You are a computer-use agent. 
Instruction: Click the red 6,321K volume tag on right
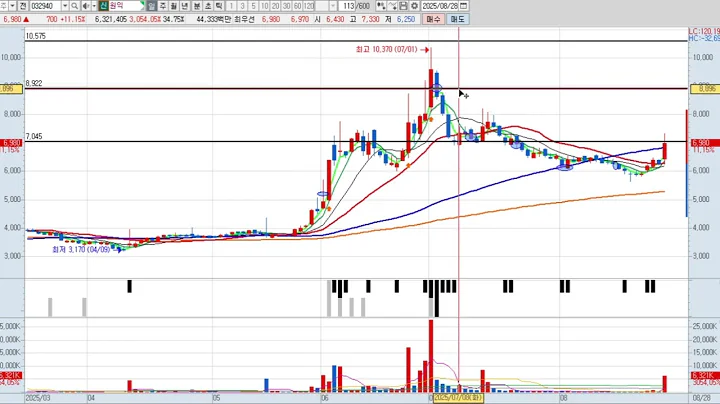coord(703,376)
